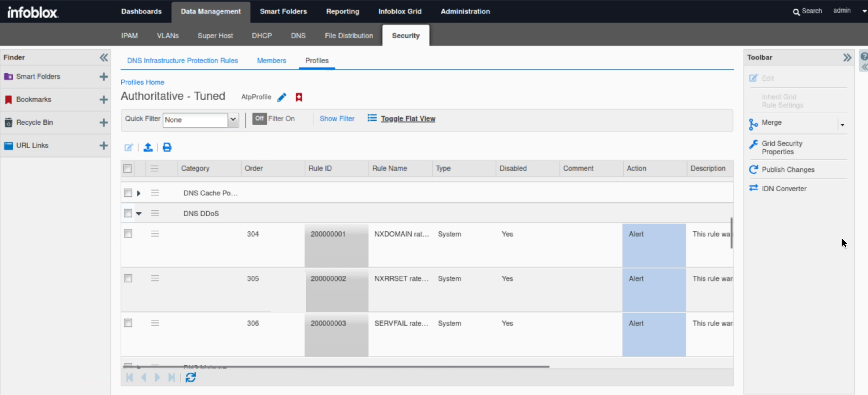
Task: Open the Reporting tab
Action: point(343,11)
